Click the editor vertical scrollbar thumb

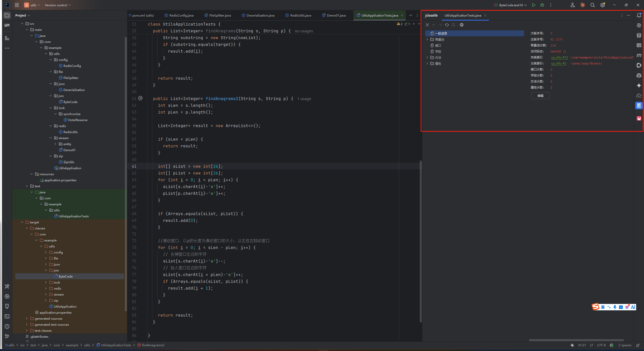pyautogui.click(x=421, y=241)
